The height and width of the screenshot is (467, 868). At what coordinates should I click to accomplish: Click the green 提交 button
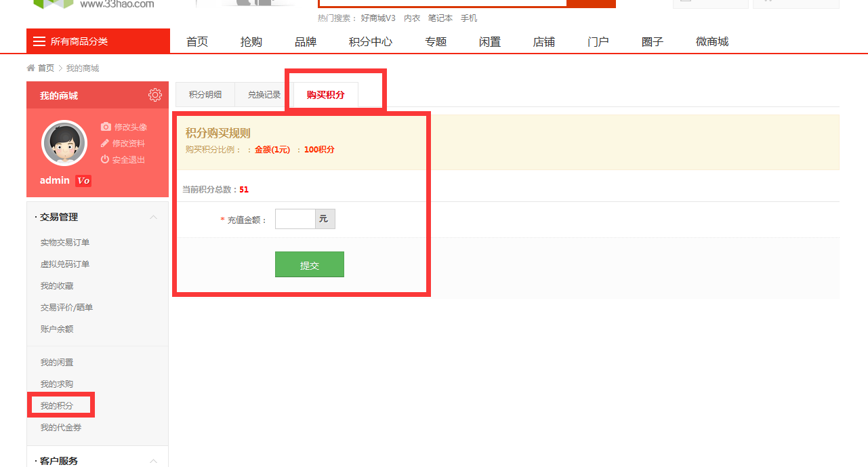tap(310, 264)
